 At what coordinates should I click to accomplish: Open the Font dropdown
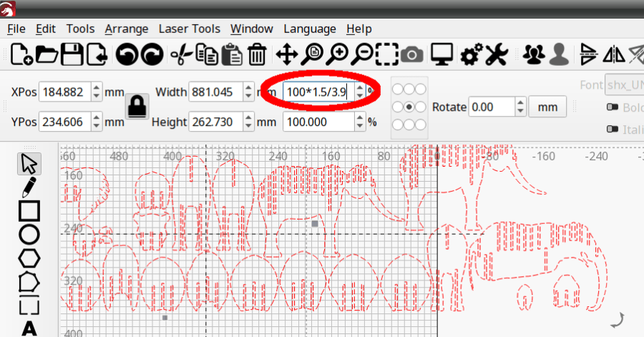624,85
